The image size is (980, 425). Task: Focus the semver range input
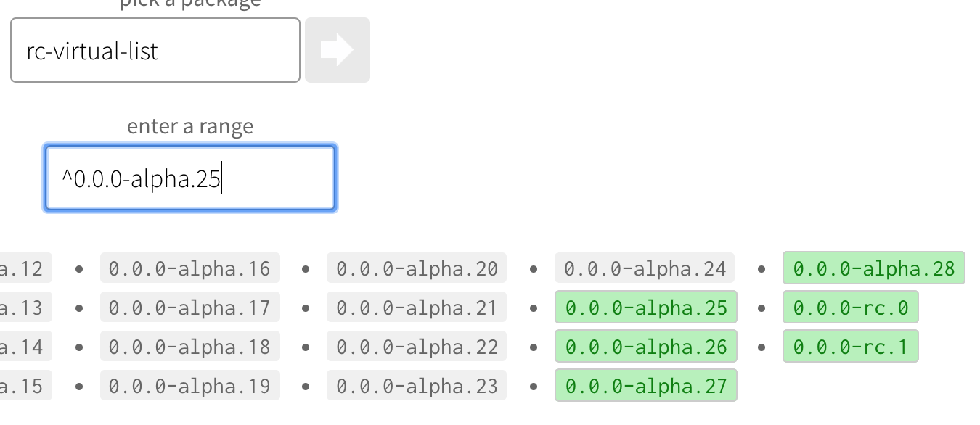pos(189,177)
